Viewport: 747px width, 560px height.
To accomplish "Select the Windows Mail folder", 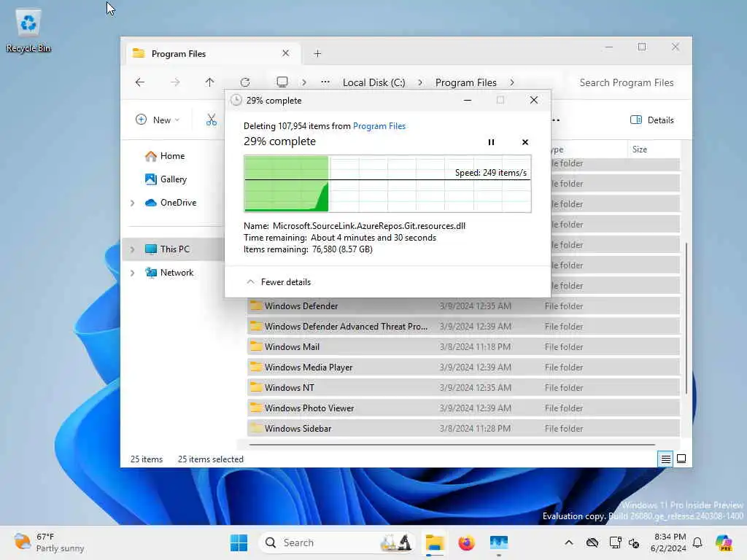I will [x=463, y=346].
